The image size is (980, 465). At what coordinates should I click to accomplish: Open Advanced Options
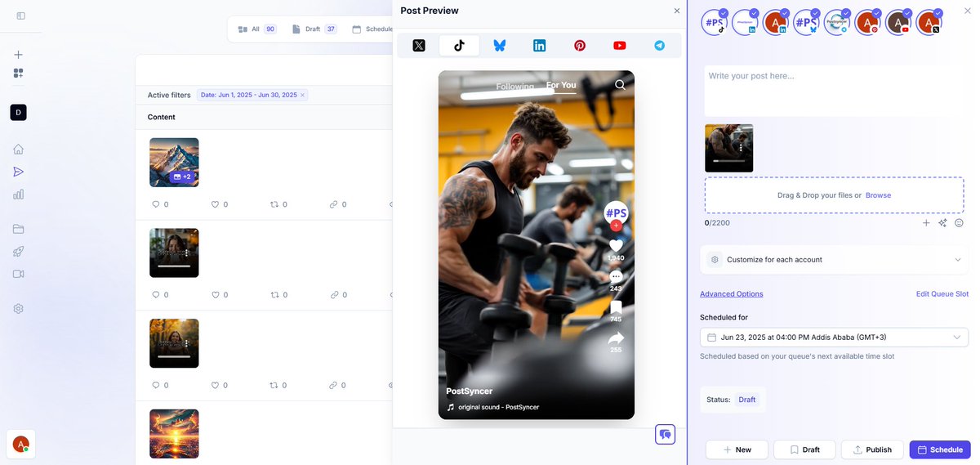tap(731, 293)
